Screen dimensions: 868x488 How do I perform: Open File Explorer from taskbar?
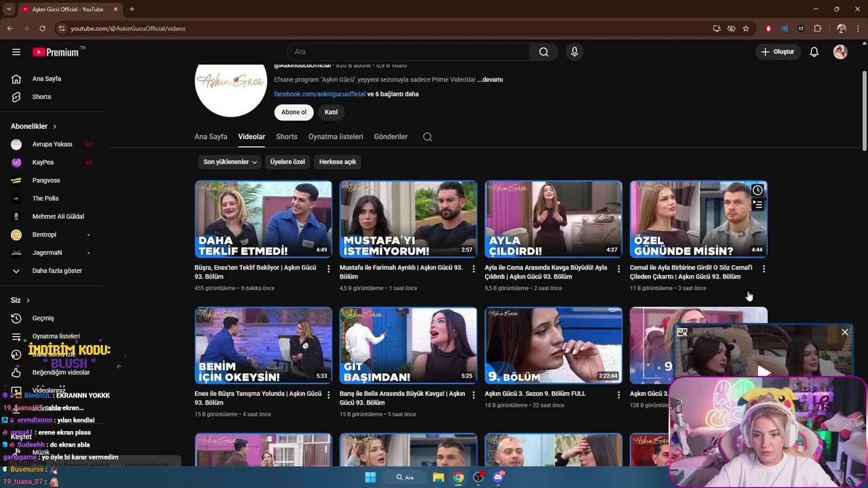click(438, 477)
